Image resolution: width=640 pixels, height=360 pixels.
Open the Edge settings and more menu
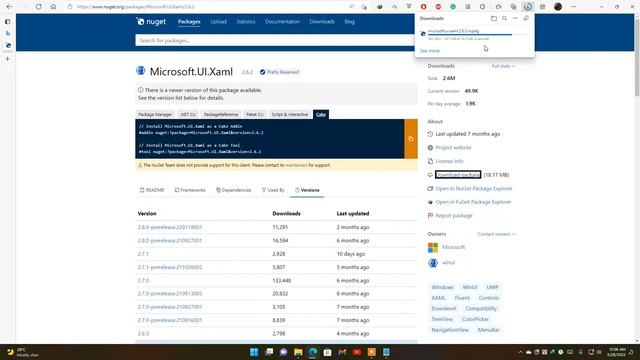pyautogui.click(x=573, y=7)
